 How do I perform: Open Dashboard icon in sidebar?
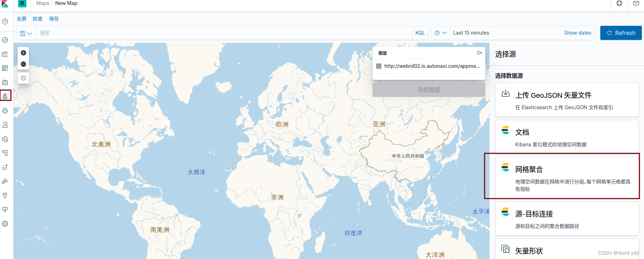pos(5,68)
